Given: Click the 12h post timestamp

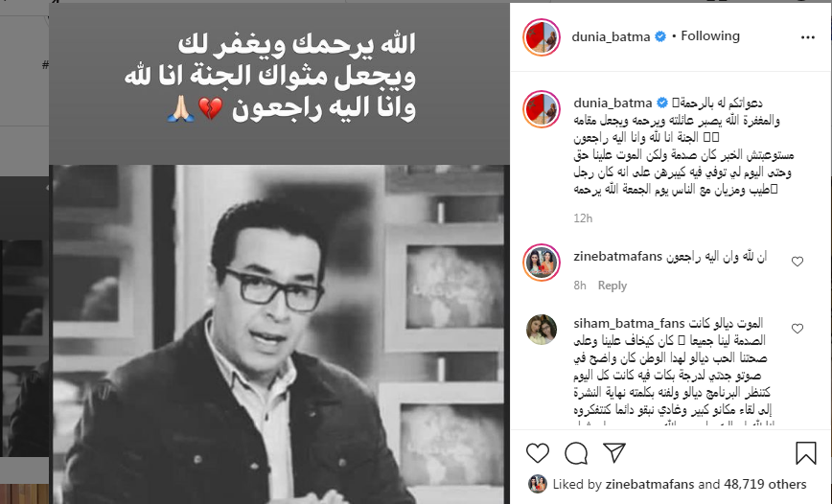Looking at the screenshot, I should pos(583,218).
